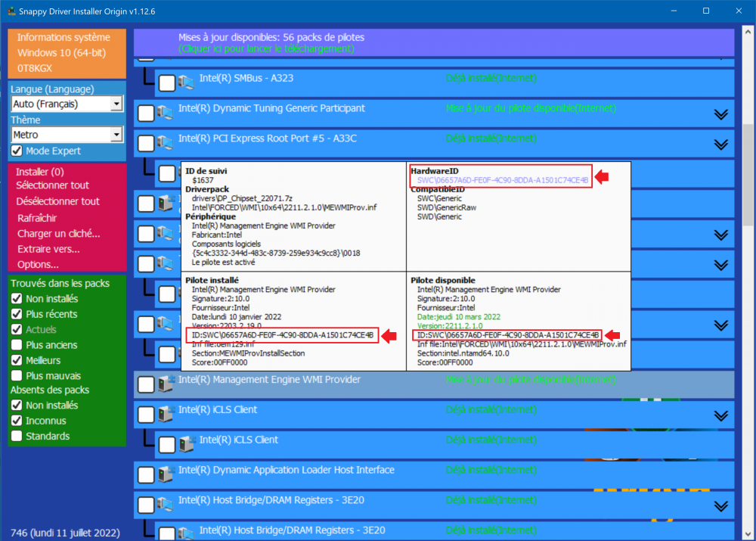Image resolution: width=756 pixels, height=541 pixels.
Task: Click the Déjà installé status beside Intel SMBus A323
Action: (x=491, y=78)
